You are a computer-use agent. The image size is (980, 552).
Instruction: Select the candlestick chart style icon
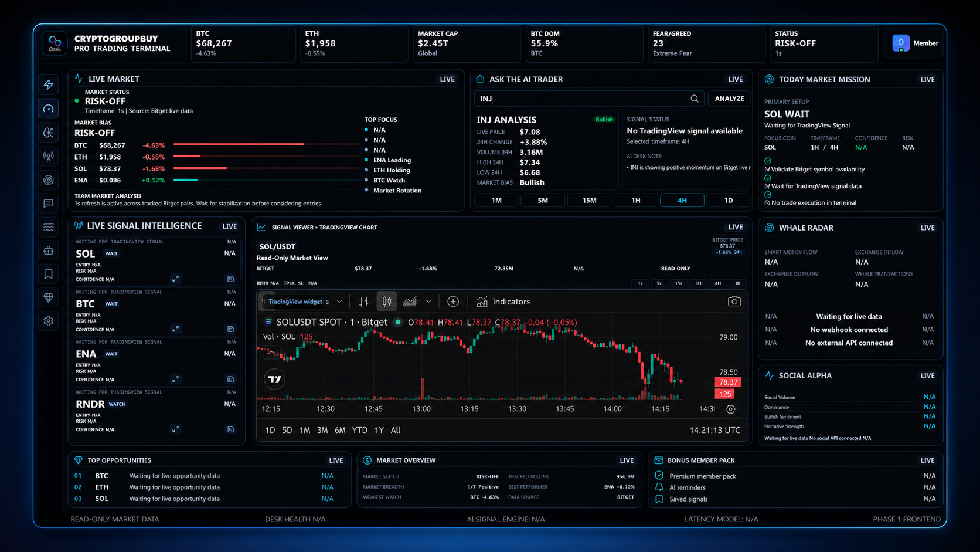pyautogui.click(x=387, y=302)
